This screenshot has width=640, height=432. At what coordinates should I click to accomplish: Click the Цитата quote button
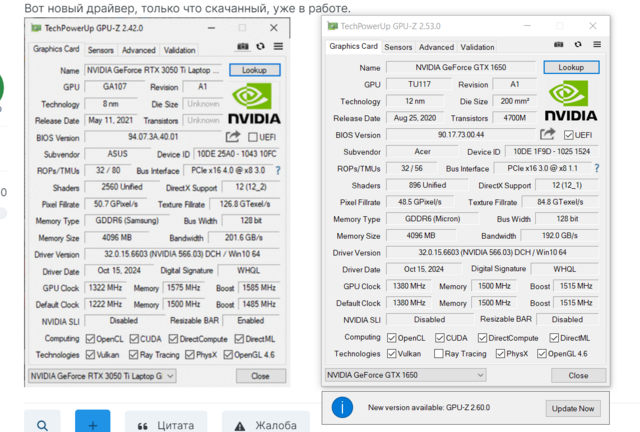[x=166, y=426]
